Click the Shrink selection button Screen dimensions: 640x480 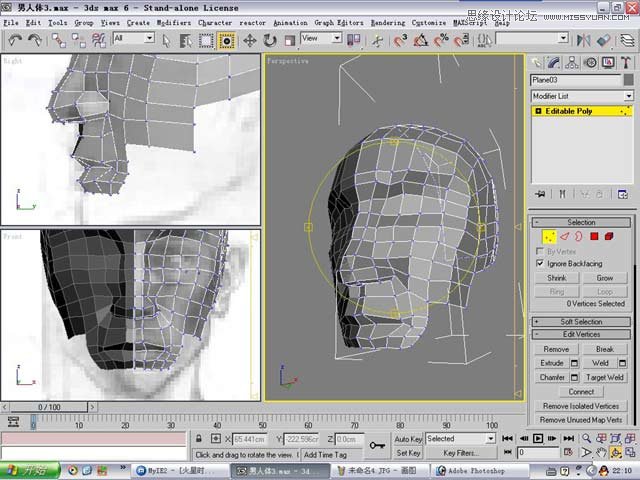click(556, 278)
